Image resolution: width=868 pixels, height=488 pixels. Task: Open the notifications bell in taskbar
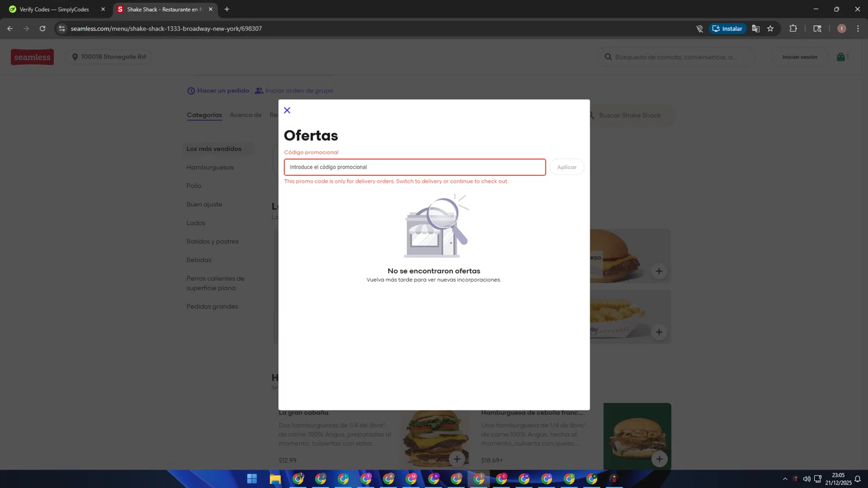tap(858, 479)
